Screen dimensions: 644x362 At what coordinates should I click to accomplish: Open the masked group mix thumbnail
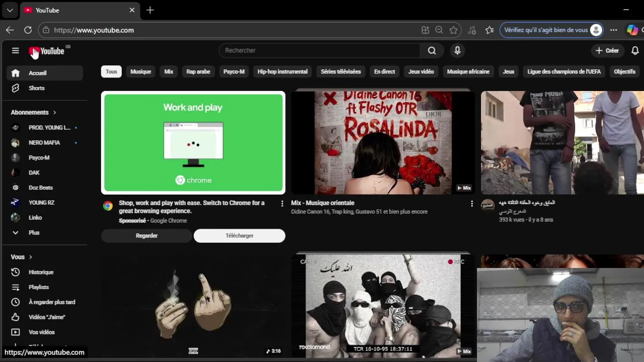click(x=383, y=306)
